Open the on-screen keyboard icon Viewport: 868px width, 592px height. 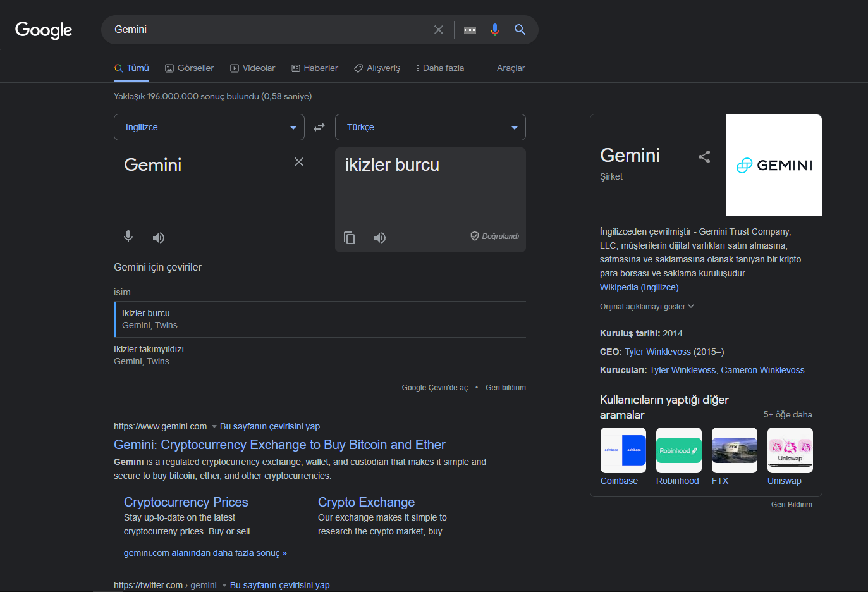coord(470,30)
